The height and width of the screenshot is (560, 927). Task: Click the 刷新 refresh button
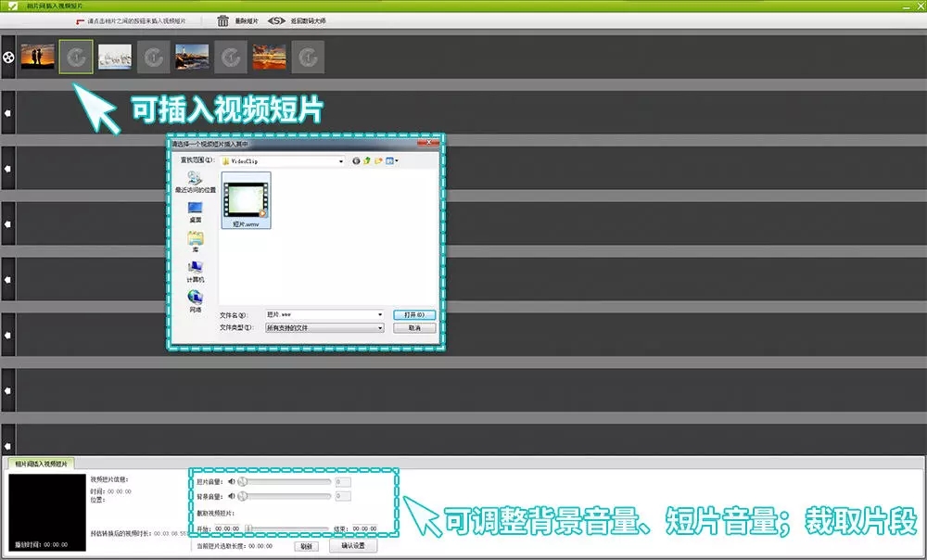[x=306, y=546]
